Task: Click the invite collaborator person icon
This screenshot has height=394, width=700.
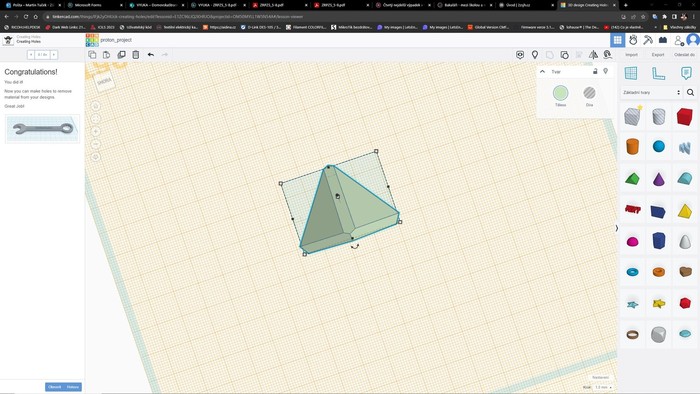Action: tap(679, 41)
